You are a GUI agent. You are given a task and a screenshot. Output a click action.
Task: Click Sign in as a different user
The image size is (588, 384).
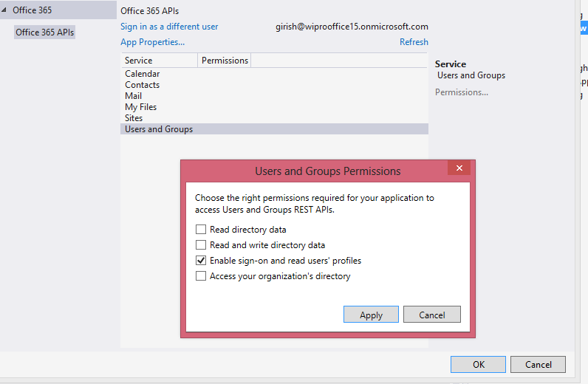click(169, 27)
